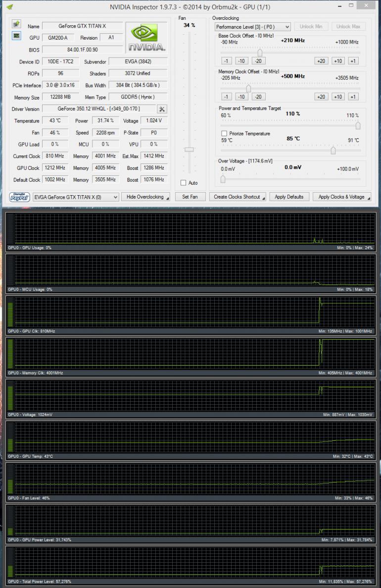Click the fan speed vertical slider handle
This screenshot has width=381, height=588.
(x=189, y=149)
